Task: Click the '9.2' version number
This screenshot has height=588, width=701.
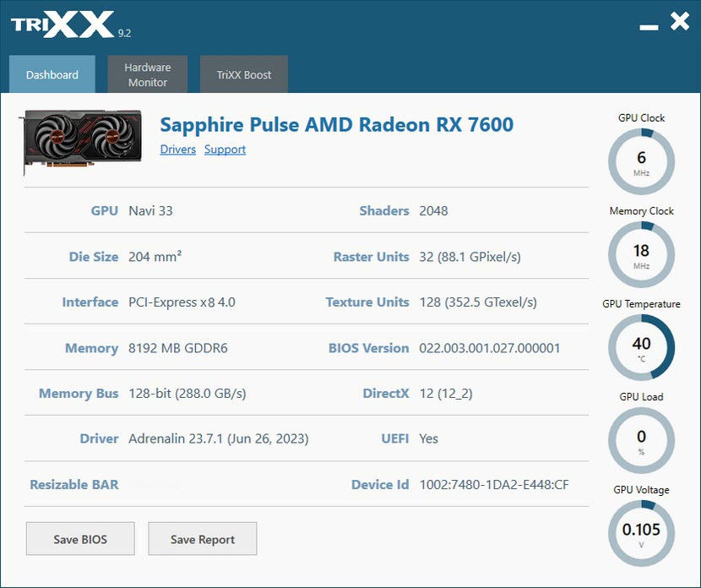Action: 124,33
